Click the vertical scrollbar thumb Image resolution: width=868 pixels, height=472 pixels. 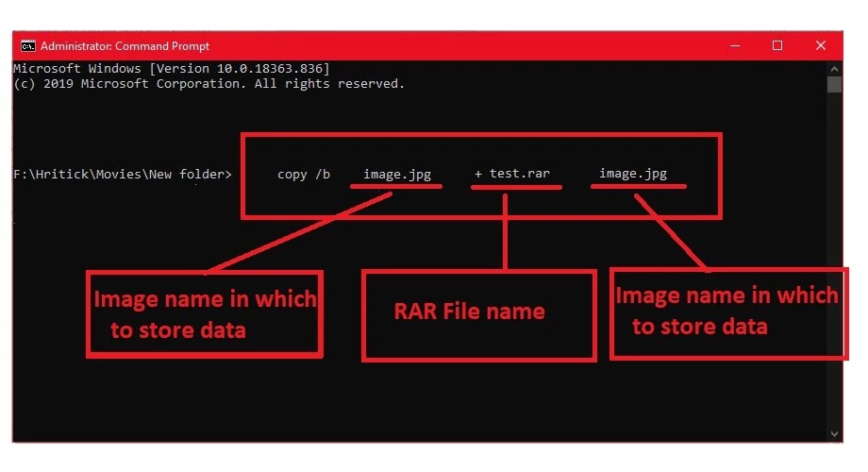click(834, 85)
